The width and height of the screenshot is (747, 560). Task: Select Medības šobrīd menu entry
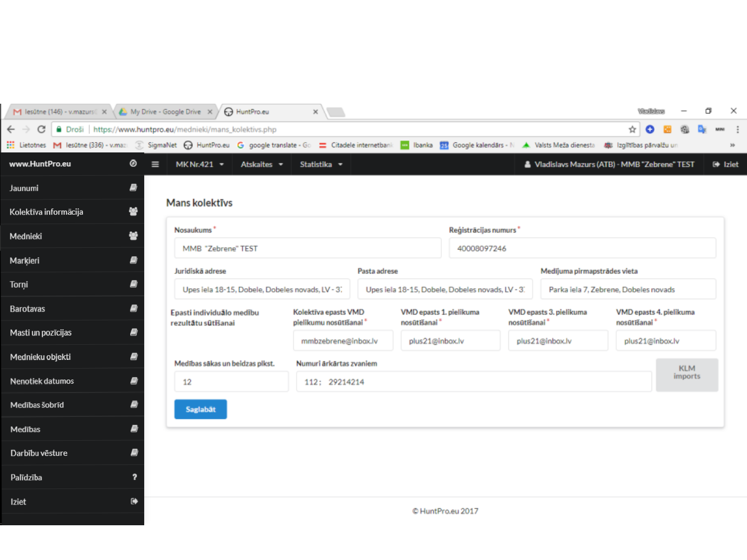(73, 404)
